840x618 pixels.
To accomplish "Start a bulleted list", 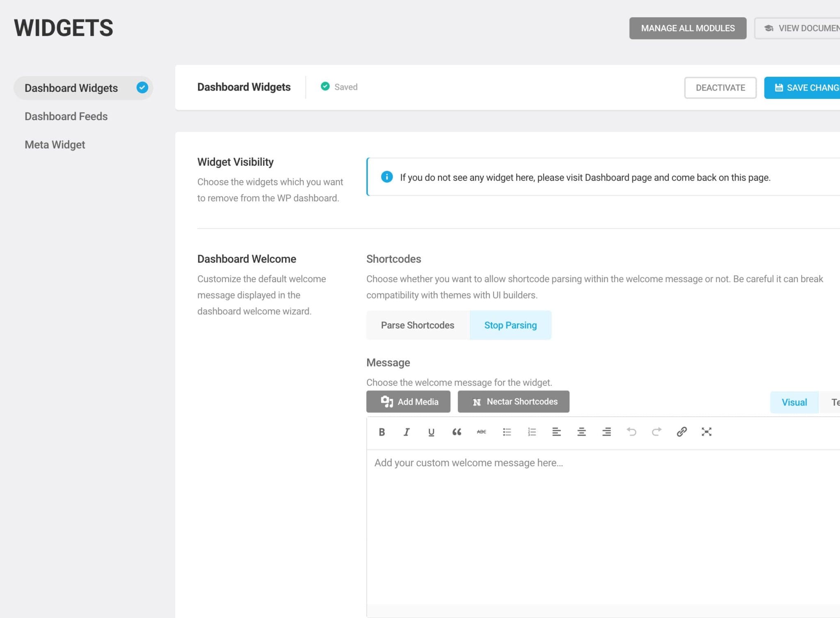I will coord(507,432).
